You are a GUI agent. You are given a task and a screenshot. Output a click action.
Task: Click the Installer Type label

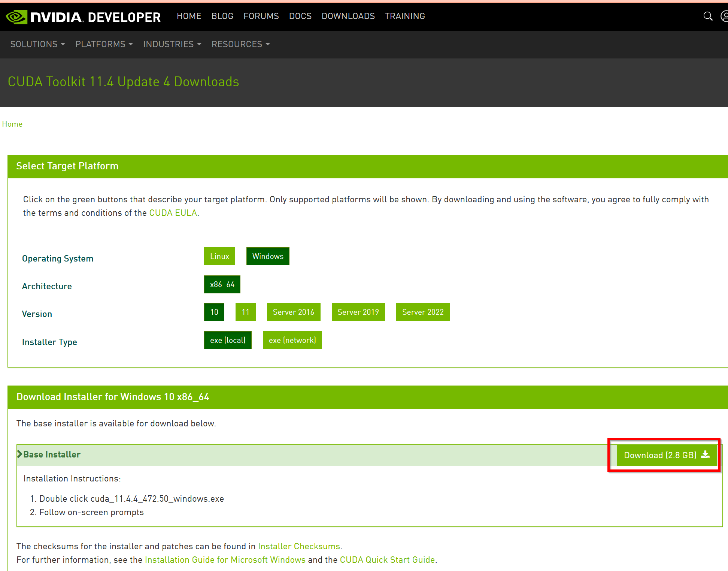point(49,342)
